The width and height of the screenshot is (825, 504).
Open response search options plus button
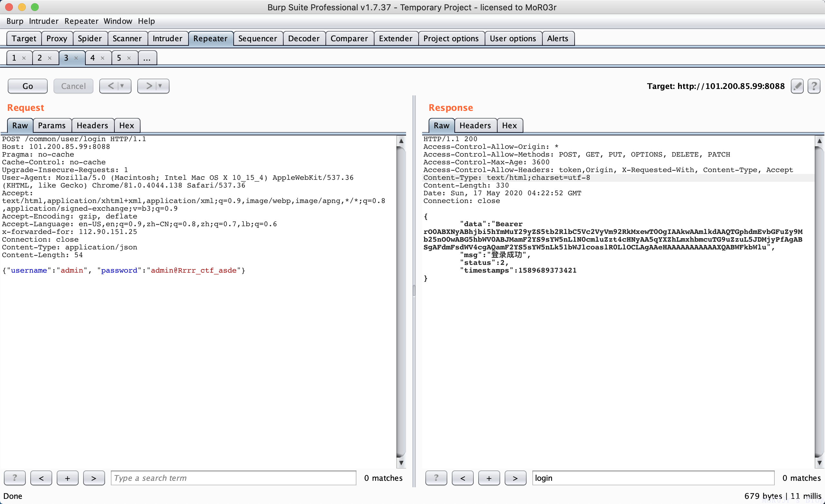pyautogui.click(x=489, y=478)
